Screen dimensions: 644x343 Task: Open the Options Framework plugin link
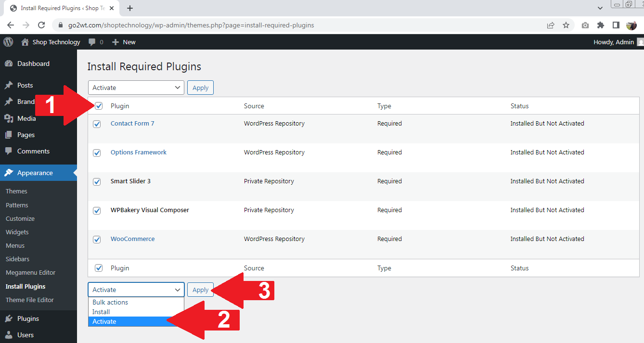pyautogui.click(x=139, y=152)
